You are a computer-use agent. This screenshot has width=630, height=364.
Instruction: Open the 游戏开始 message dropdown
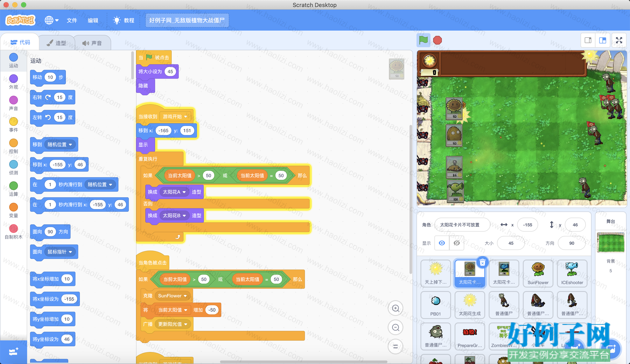(x=175, y=117)
